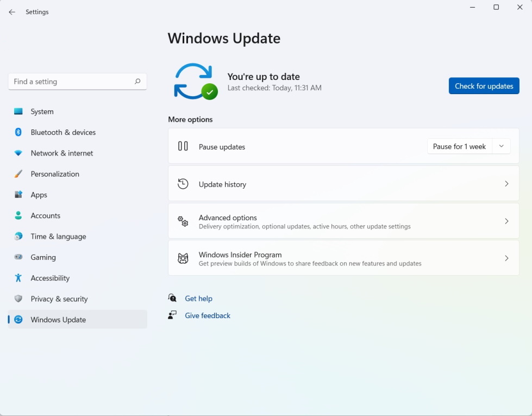Click the Bluetooth icon in sidebar
This screenshot has width=532, height=416.
click(18, 132)
